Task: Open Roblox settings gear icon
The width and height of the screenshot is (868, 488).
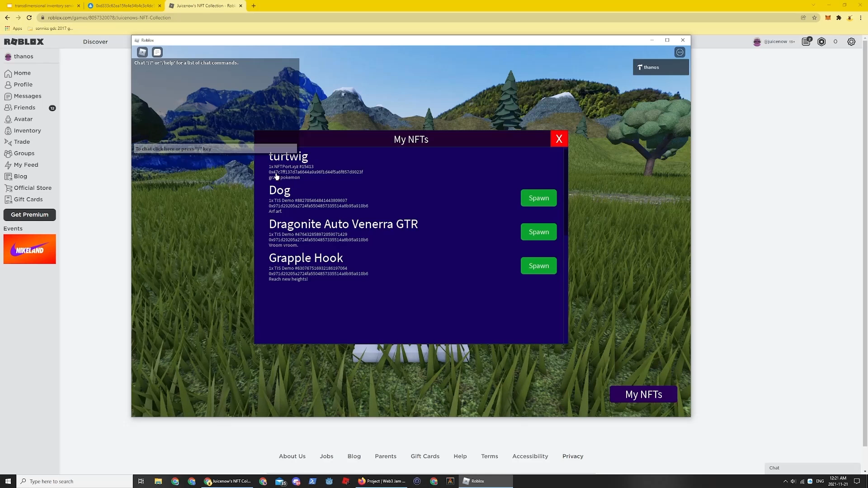Action: tap(851, 42)
